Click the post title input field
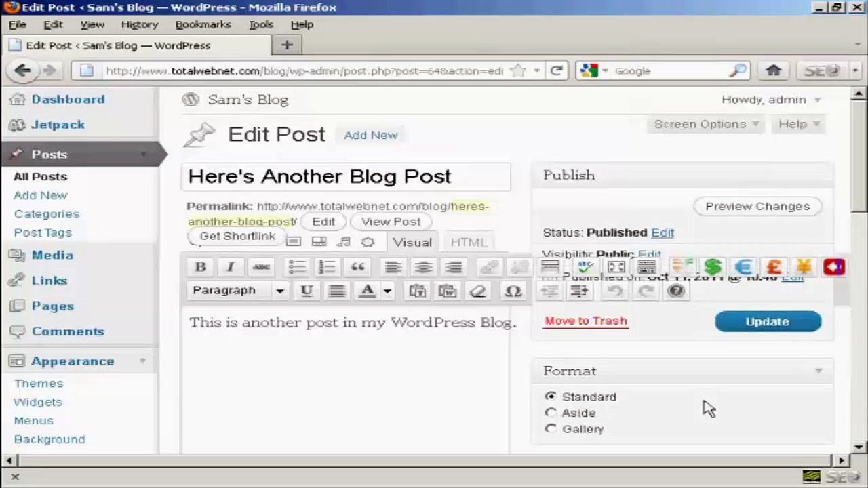Screen dimensions: 868x488 (x=346, y=177)
